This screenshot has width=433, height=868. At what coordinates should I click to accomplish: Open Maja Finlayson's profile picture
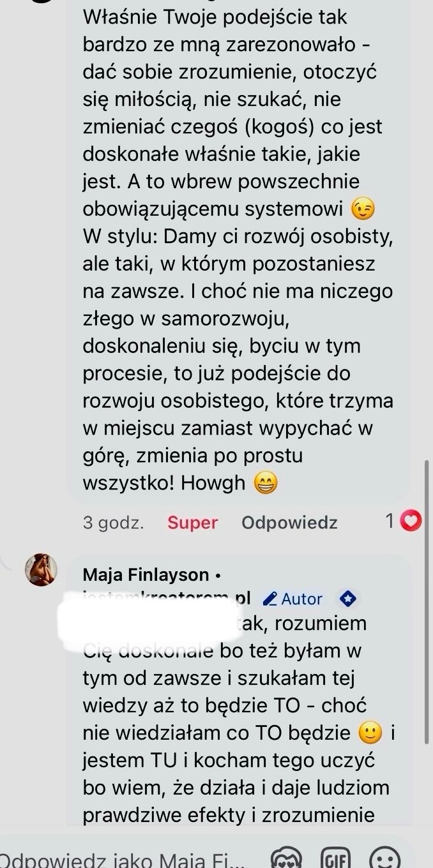[41, 569]
